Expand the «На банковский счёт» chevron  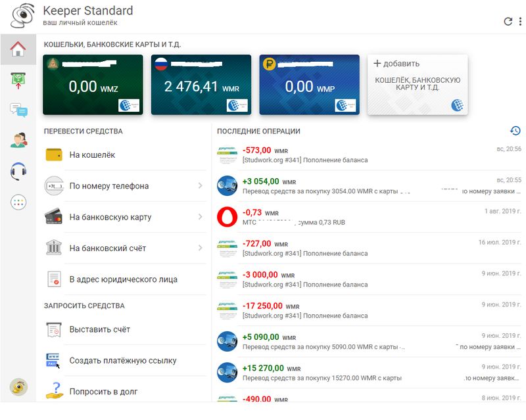[200, 248]
